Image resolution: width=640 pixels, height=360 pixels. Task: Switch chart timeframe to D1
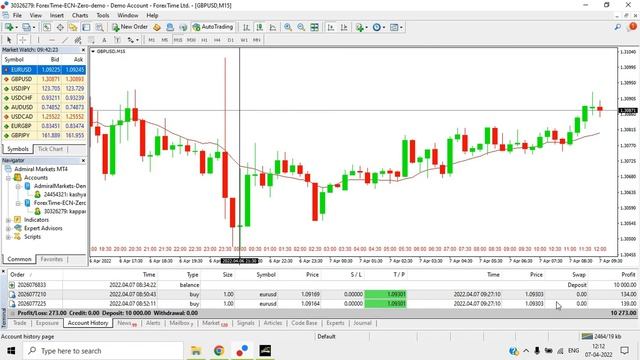[x=231, y=40]
